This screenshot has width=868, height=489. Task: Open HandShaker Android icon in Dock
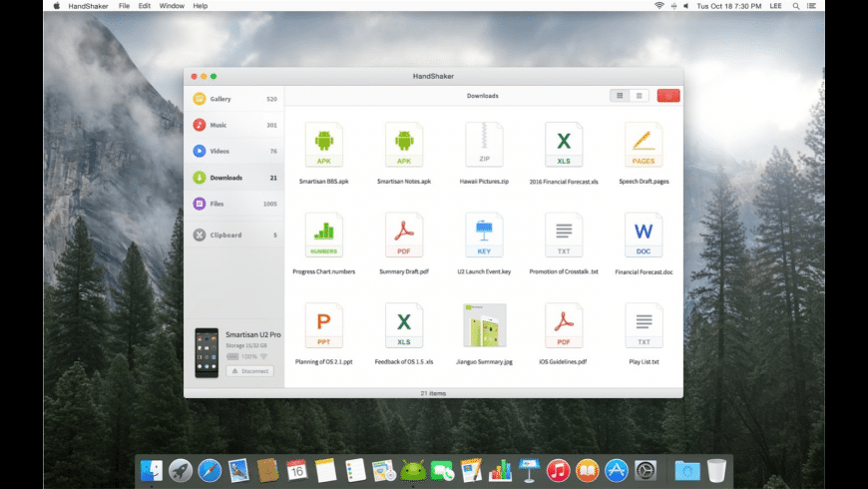tap(413, 471)
